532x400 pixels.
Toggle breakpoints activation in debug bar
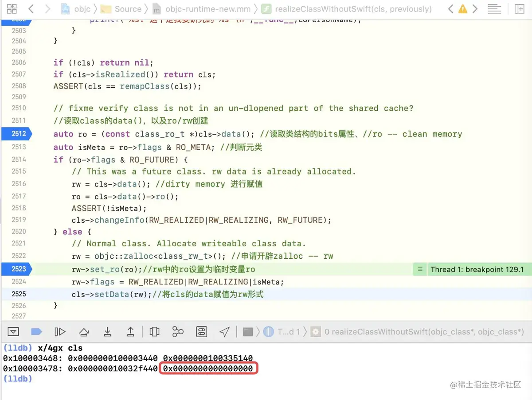click(x=36, y=331)
